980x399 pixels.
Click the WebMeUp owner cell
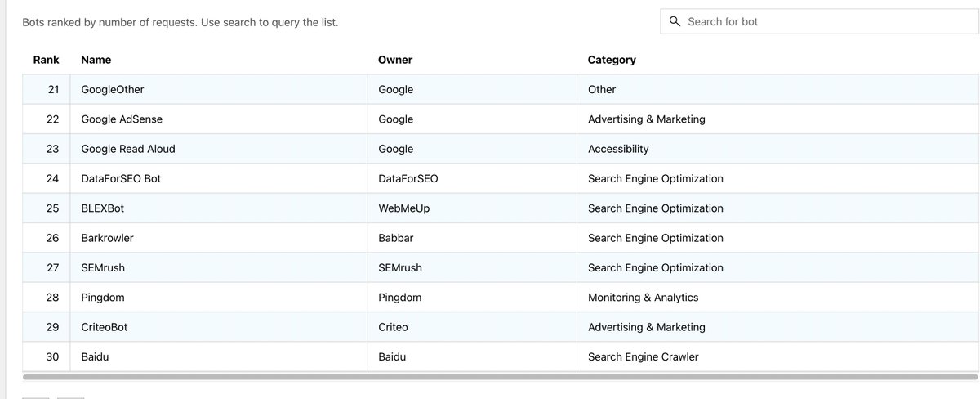472,208
